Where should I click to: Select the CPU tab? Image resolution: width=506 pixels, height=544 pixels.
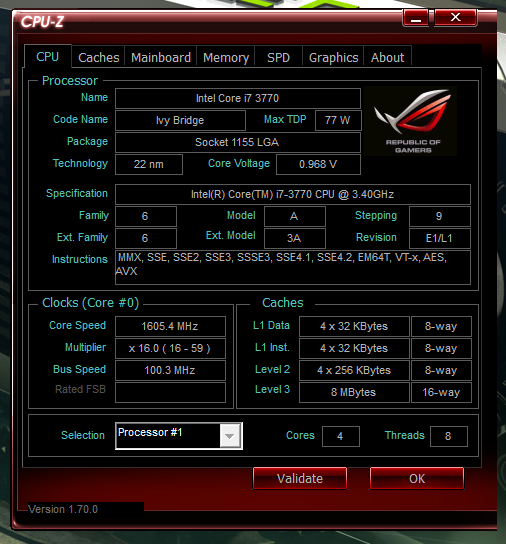coord(48,57)
